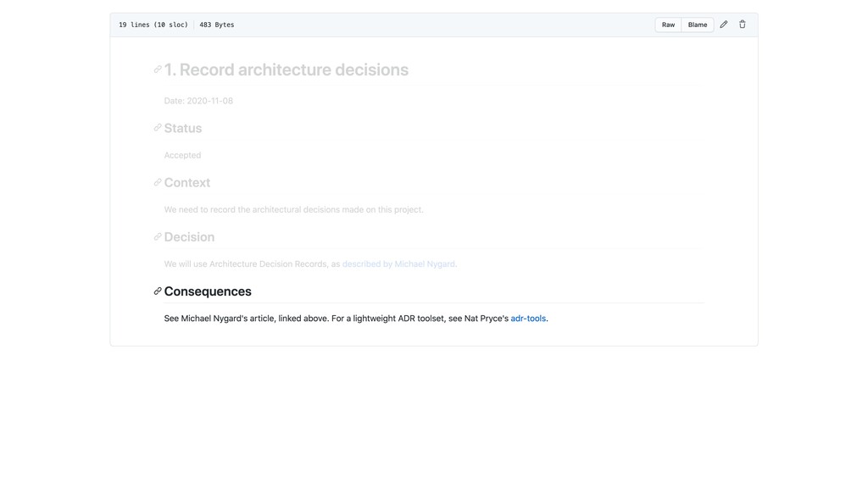The image size is (868, 488).
Task: Click the '483 Bytes' file size text
Action: tap(217, 25)
